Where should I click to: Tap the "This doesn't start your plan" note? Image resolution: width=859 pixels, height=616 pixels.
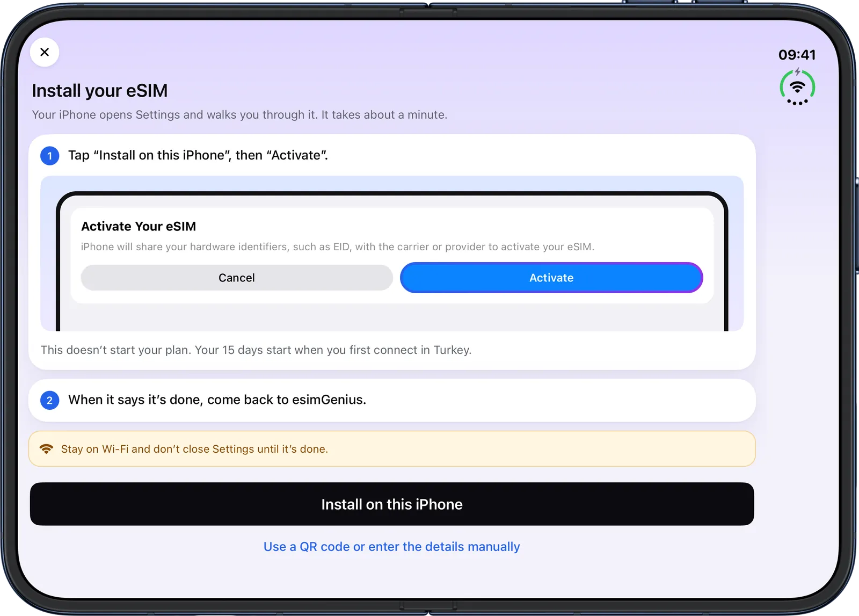(x=256, y=350)
